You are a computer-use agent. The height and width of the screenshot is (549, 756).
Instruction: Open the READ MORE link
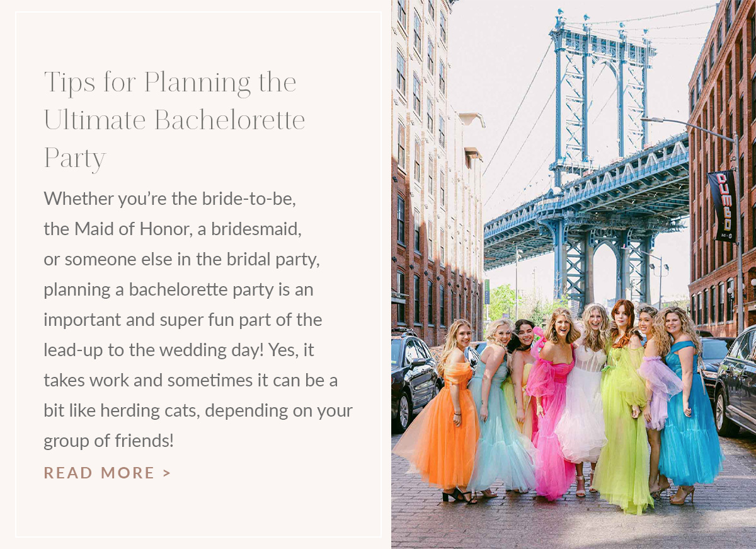click(107, 473)
